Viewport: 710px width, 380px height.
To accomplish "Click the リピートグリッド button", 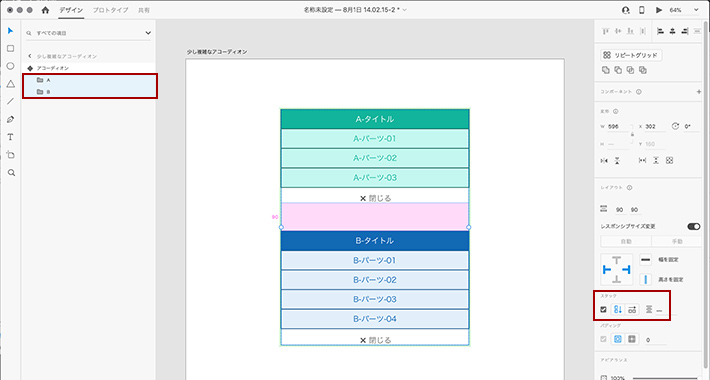I will 631,55.
